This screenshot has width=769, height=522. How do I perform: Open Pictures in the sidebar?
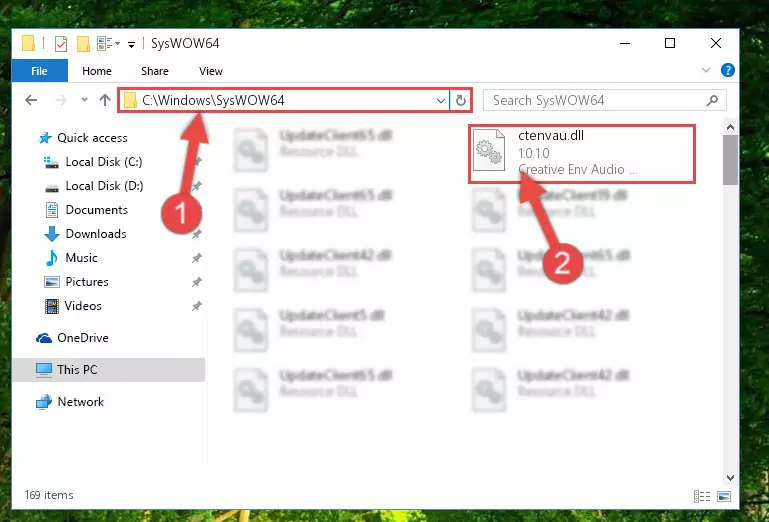click(x=87, y=282)
